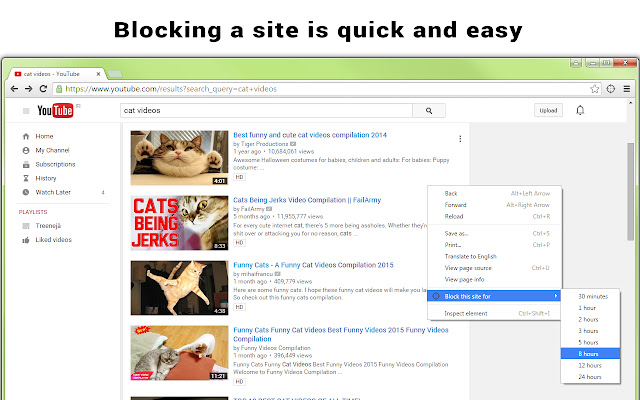Open the YouTube guide hamburger menu
Screen dimensions: 640x400
point(25,111)
